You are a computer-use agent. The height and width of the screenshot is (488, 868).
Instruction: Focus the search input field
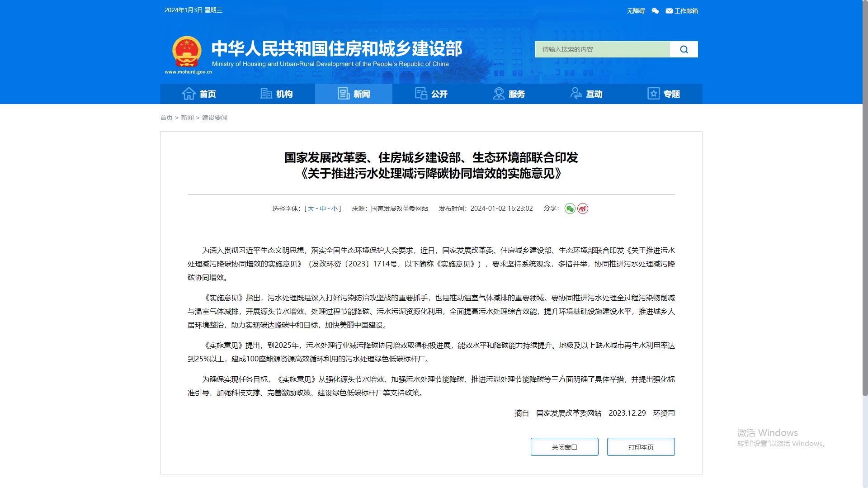pos(602,49)
